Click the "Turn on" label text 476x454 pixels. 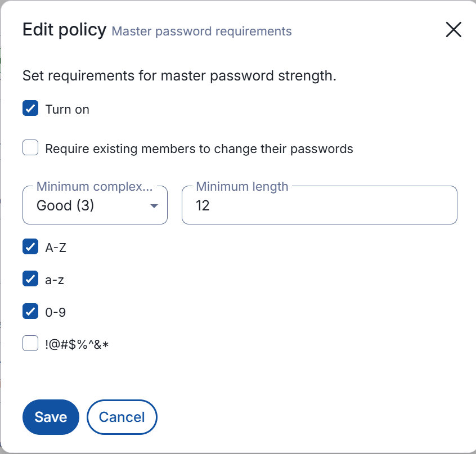pos(67,110)
